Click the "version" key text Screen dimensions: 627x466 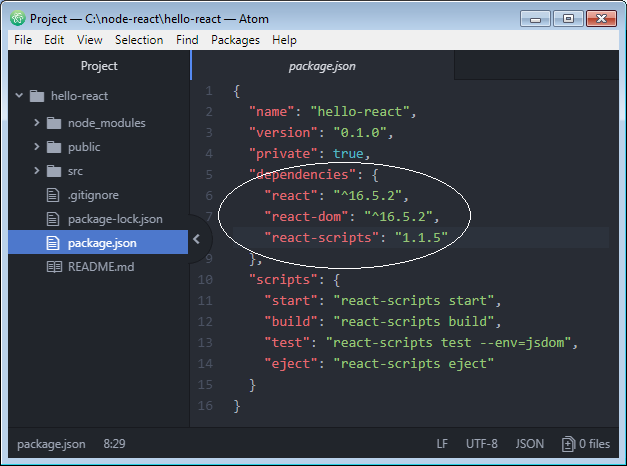click(283, 133)
